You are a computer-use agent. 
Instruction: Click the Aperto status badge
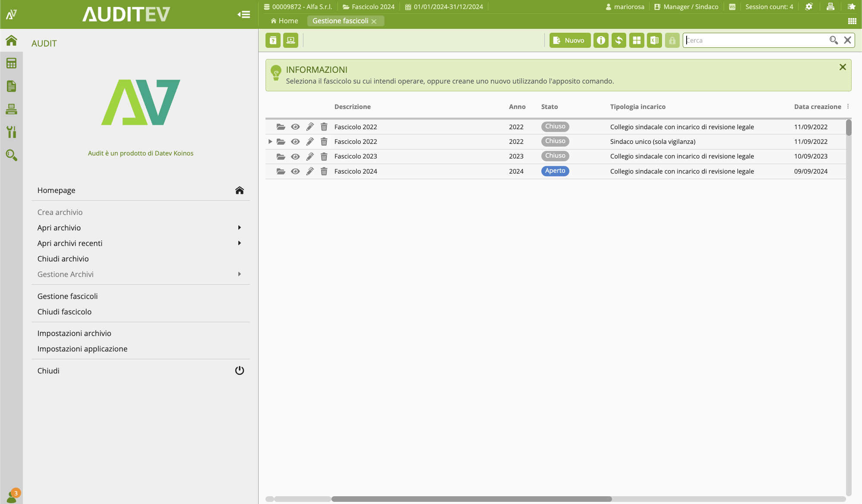555,171
